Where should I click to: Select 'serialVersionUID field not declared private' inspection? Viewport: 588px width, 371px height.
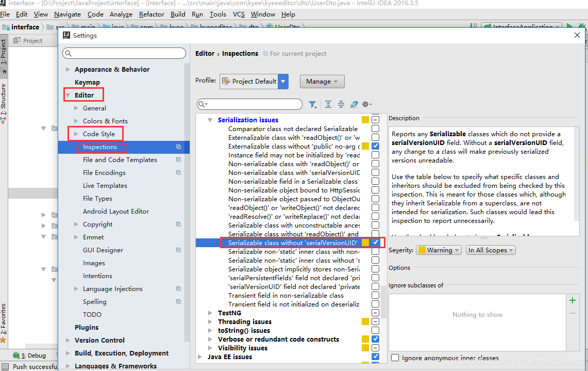(294, 286)
